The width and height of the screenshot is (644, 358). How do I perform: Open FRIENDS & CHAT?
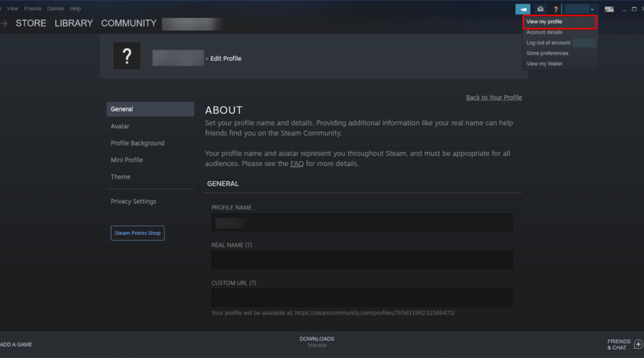click(618, 344)
